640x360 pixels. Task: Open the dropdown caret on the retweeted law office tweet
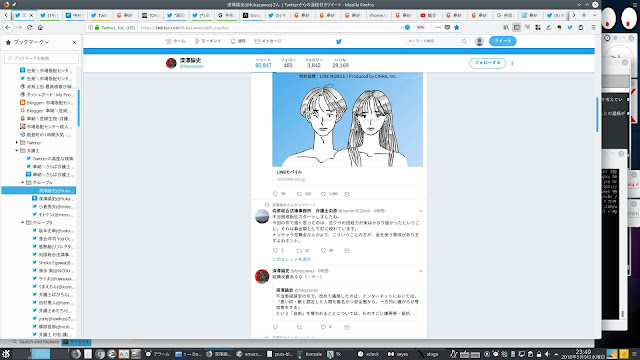tap(420, 211)
